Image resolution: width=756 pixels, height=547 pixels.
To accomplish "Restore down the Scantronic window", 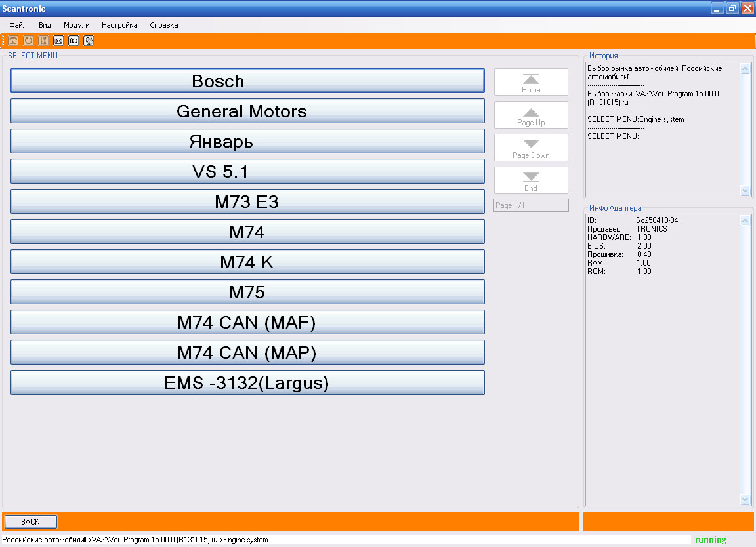I will [x=732, y=8].
